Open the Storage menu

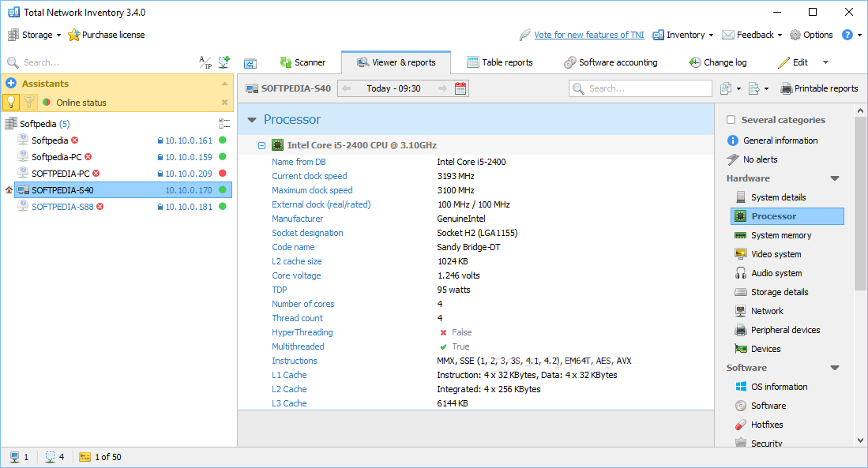pyautogui.click(x=34, y=35)
